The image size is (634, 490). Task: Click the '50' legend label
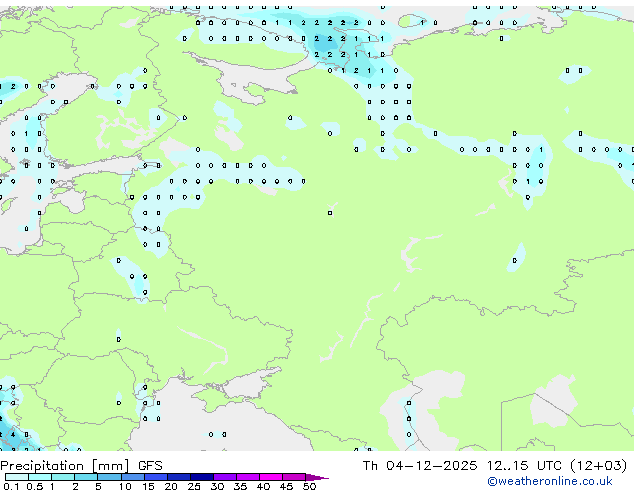(x=309, y=486)
